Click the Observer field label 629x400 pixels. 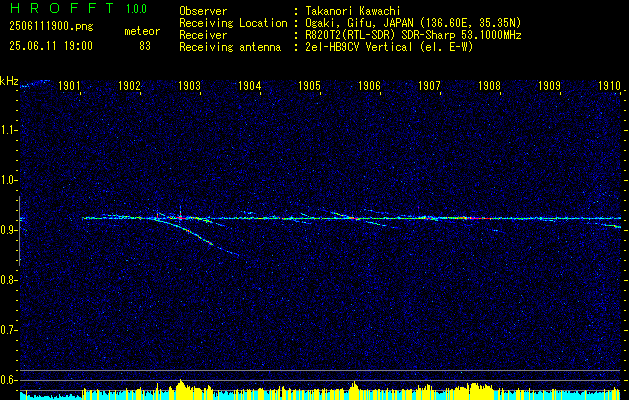pos(203,11)
